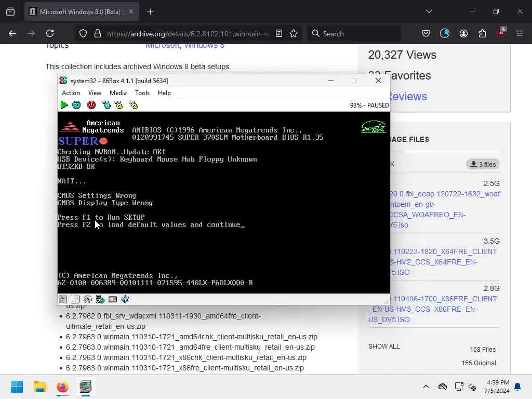Open the Extensions puzzle piece menu

(x=482, y=34)
